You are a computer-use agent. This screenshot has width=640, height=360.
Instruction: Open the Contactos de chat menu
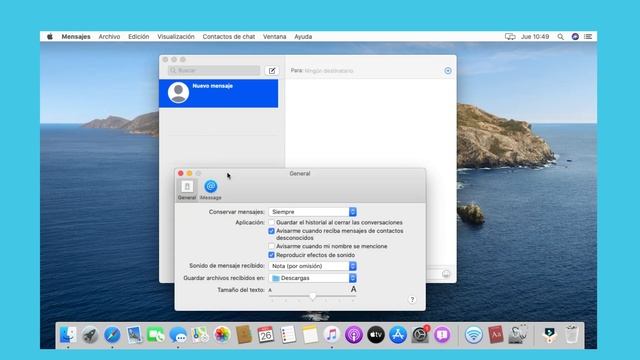[x=229, y=37]
